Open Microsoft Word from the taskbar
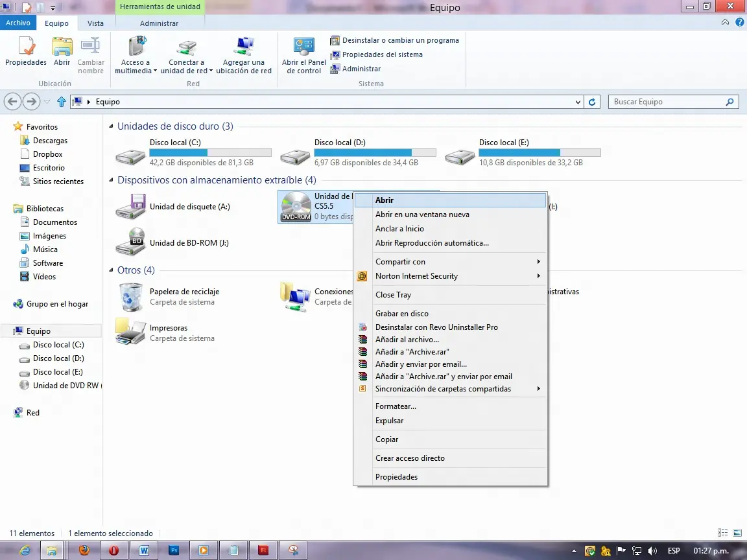The image size is (747, 560). [143, 550]
